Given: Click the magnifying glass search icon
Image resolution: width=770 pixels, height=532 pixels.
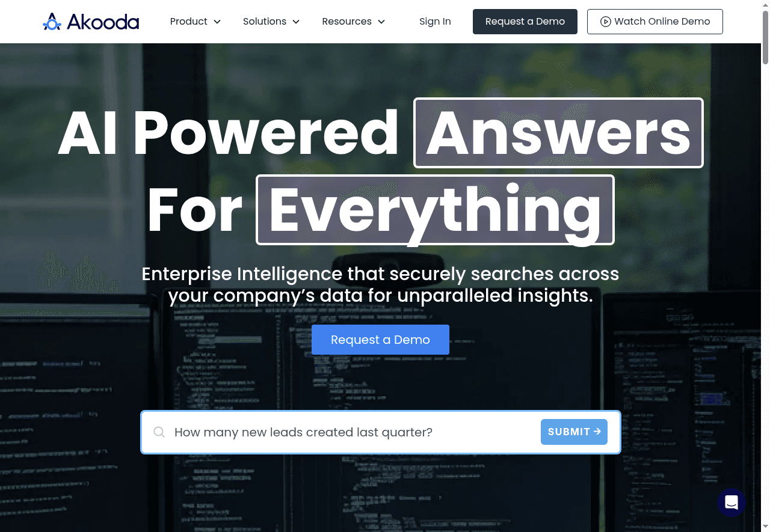Looking at the screenshot, I should (159, 432).
